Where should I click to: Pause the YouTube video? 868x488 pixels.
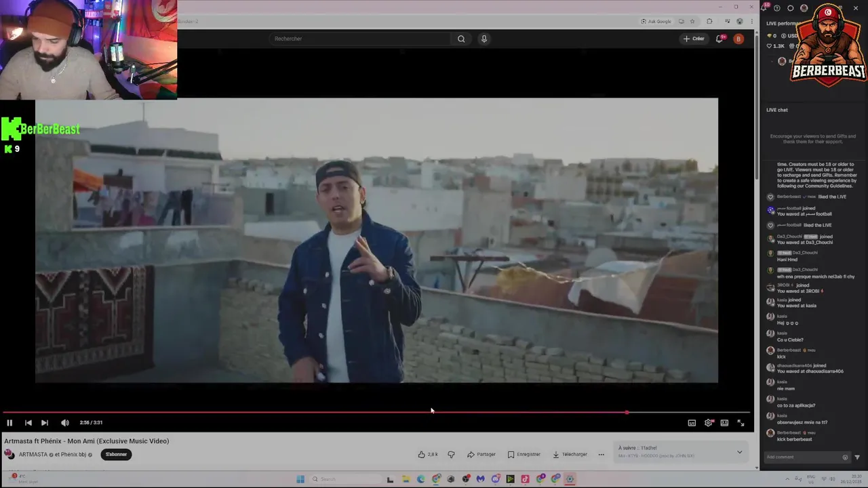pos(9,422)
